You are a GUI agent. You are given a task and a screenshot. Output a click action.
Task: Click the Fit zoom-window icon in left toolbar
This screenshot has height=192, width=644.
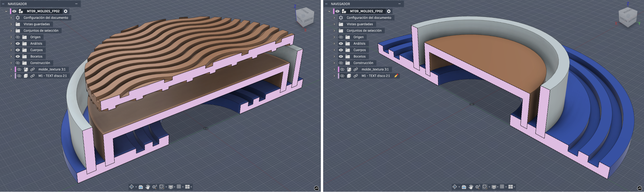tap(162, 187)
